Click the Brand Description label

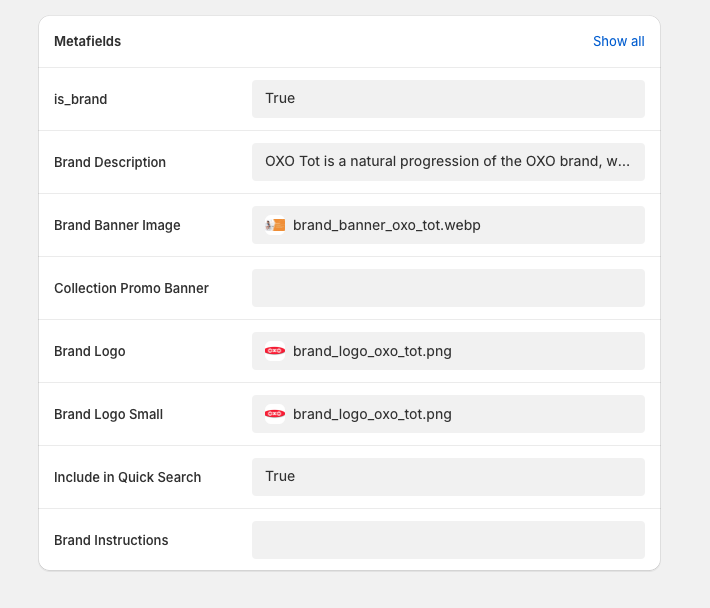[x=110, y=162]
